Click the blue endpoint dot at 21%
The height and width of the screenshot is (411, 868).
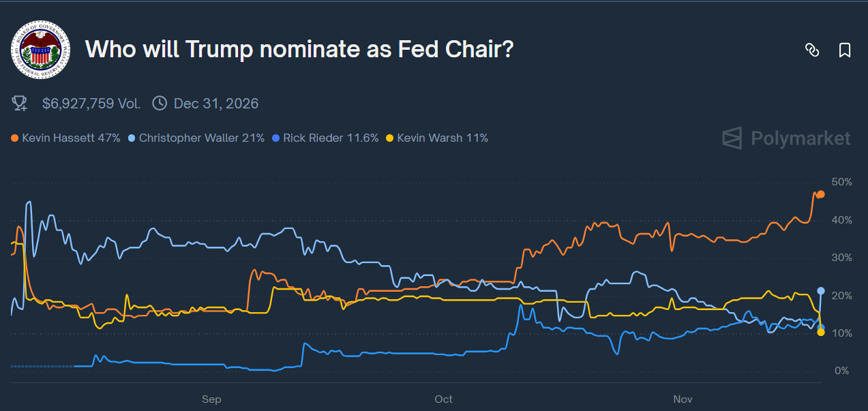click(820, 292)
